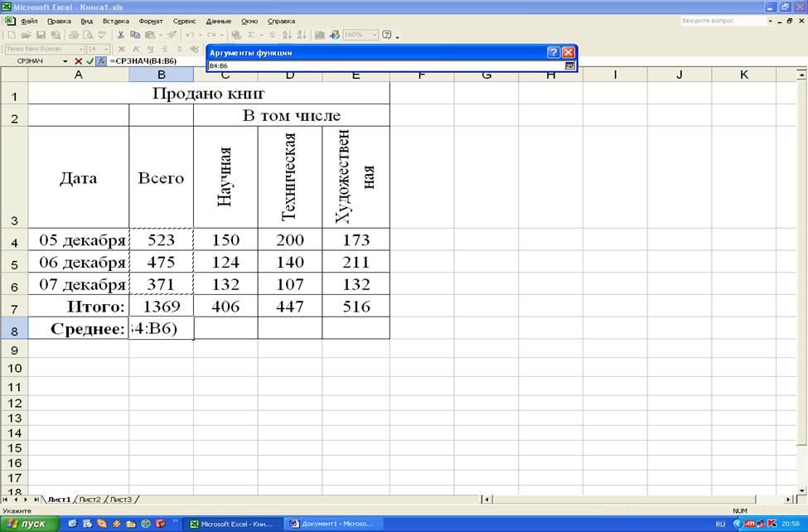Switch to the Лист3 sheet tab
The height and width of the screenshot is (532, 808).
pyautogui.click(x=121, y=500)
